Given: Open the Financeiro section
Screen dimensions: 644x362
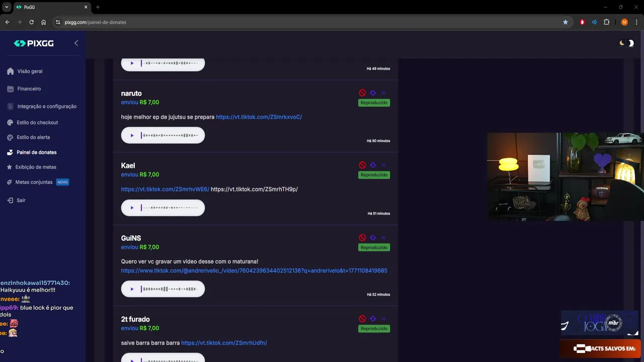Looking at the screenshot, I should click(x=24, y=89).
